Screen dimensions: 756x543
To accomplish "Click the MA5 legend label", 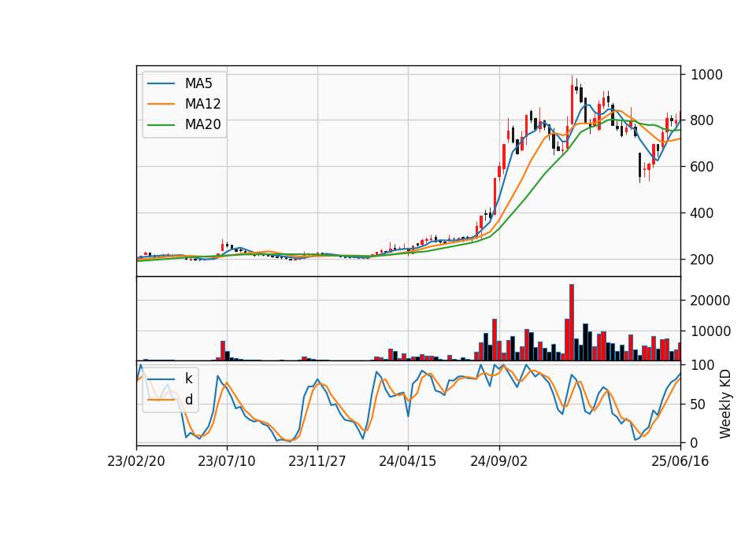I will click(198, 83).
